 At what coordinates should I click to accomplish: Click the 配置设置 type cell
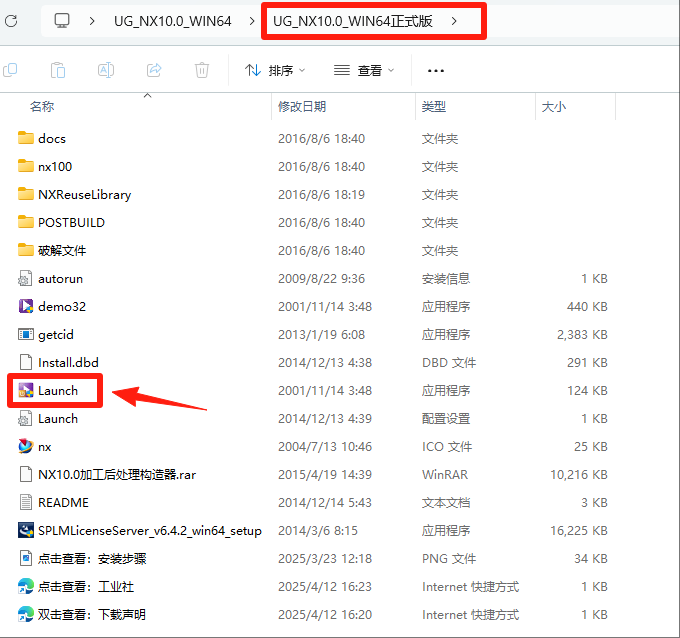(446, 419)
